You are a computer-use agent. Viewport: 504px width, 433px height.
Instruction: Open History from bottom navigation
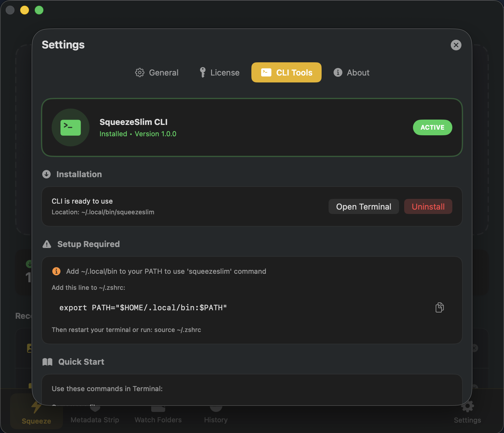(215, 412)
